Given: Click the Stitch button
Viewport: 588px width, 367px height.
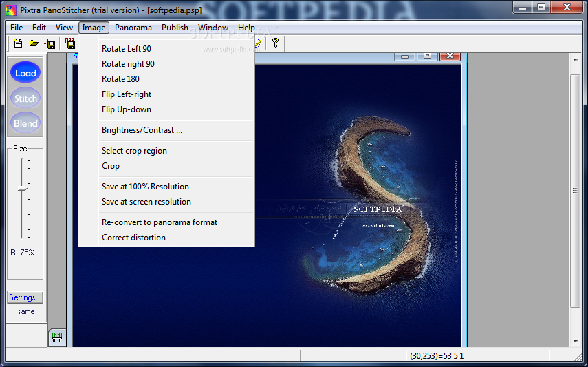Looking at the screenshot, I should coord(25,98).
